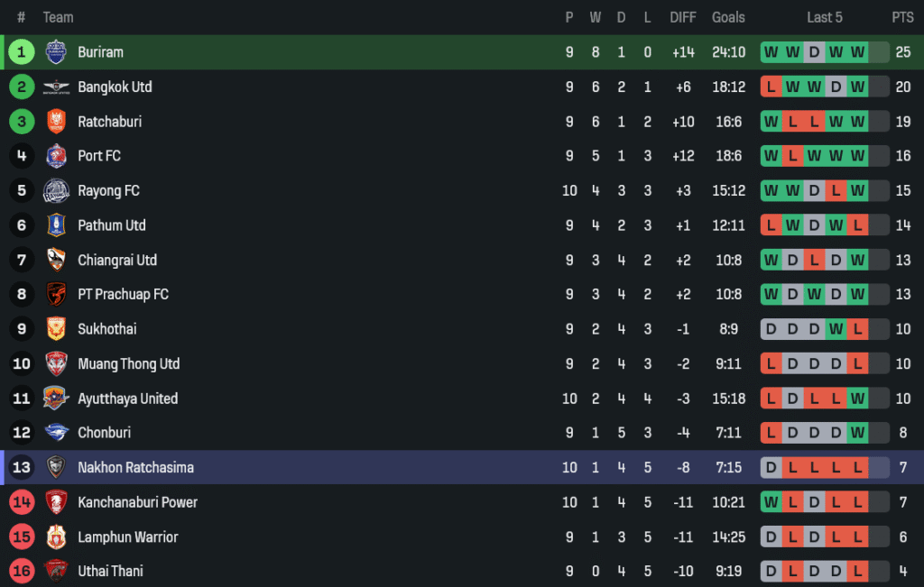Click the draw badge in Buriram's Last 5
Image resolution: width=924 pixels, height=587 pixels.
(x=814, y=52)
